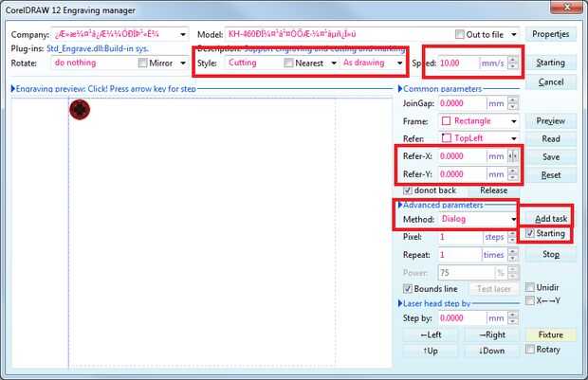This screenshot has width=588, height=380.
Task: Click the dark circle in preview
Action: point(80,109)
